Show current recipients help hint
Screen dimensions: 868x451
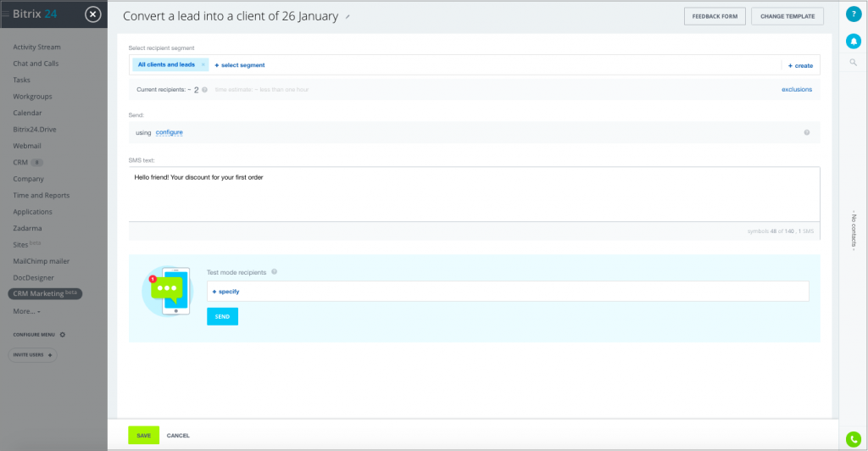click(205, 90)
